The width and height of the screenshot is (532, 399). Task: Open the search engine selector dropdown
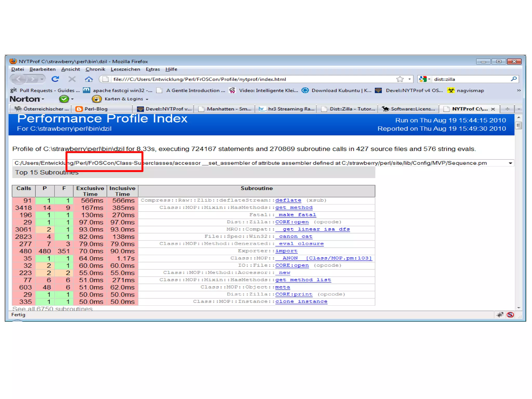tap(425, 79)
